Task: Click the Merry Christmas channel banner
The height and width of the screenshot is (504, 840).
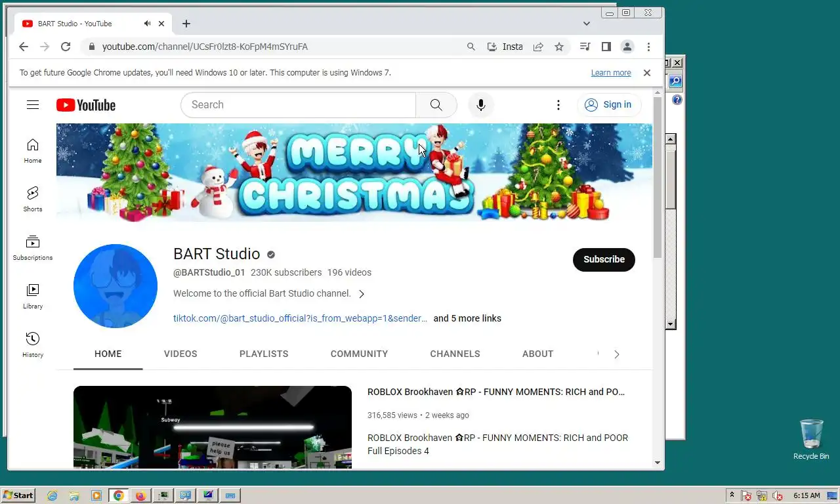Action: click(x=354, y=173)
